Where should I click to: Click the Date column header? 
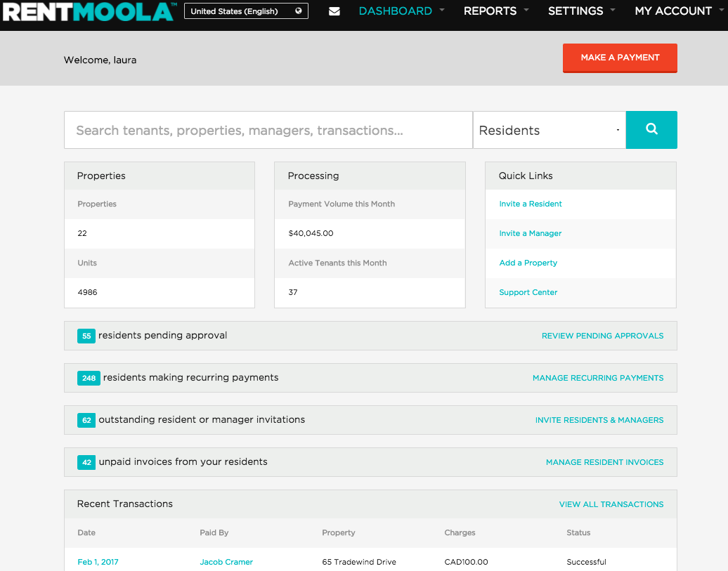(x=86, y=533)
